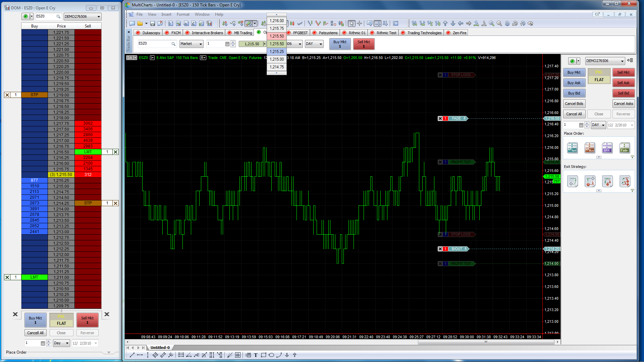This screenshot has width=644, height=362.
Task: Open the Insert menu
Action: pyautogui.click(x=166, y=14)
